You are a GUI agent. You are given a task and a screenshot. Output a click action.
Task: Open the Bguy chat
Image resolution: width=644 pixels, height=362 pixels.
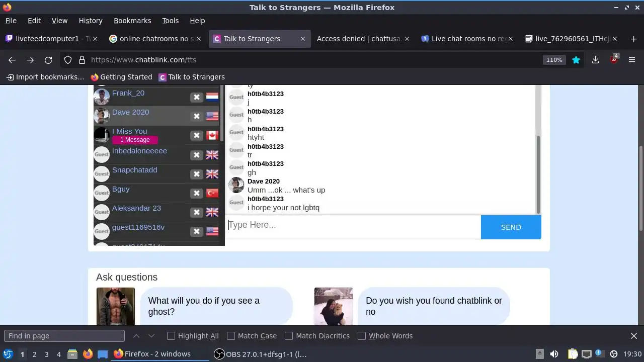coord(121,189)
